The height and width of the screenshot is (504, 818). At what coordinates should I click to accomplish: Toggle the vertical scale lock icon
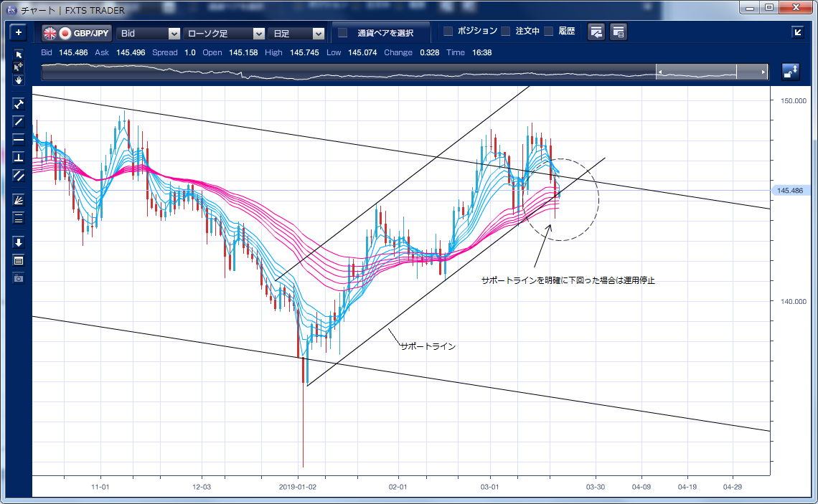[791, 72]
